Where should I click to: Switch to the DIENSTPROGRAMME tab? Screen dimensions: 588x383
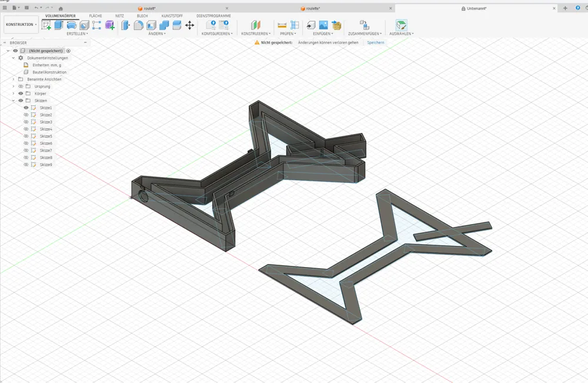(x=214, y=16)
